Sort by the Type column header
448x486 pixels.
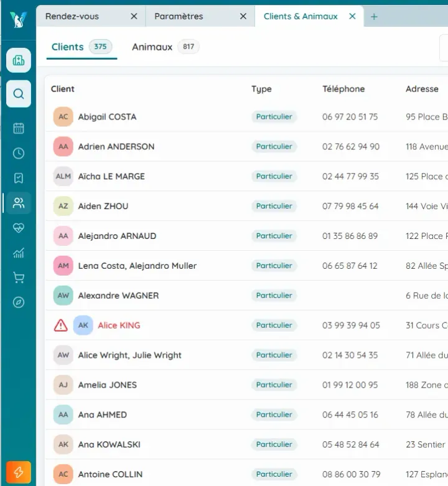click(x=261, y=89)
